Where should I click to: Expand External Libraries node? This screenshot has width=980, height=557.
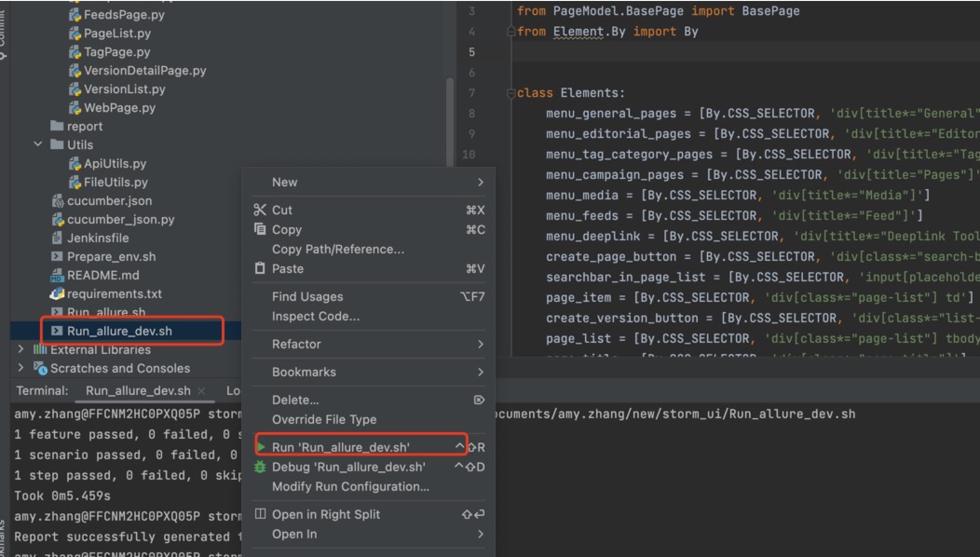(20, 350)
